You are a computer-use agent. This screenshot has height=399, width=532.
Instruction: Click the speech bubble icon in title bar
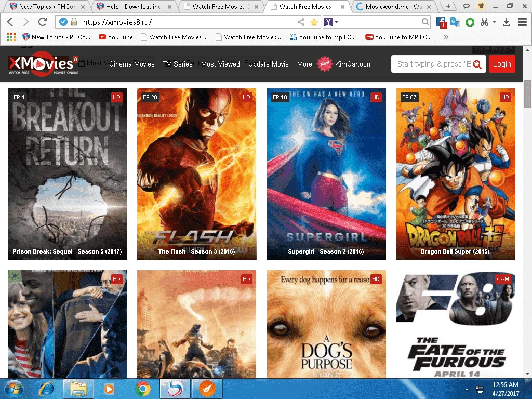point(467,6)
